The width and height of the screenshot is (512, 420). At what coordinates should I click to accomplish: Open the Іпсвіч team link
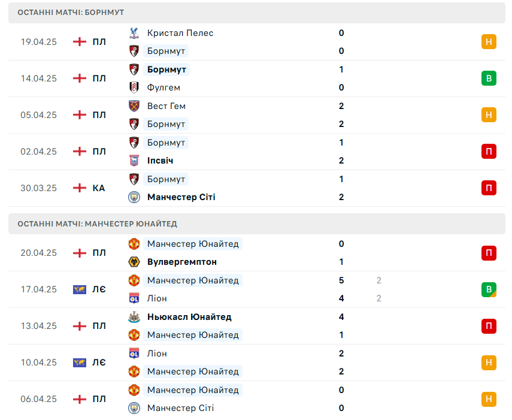[160, 161]
